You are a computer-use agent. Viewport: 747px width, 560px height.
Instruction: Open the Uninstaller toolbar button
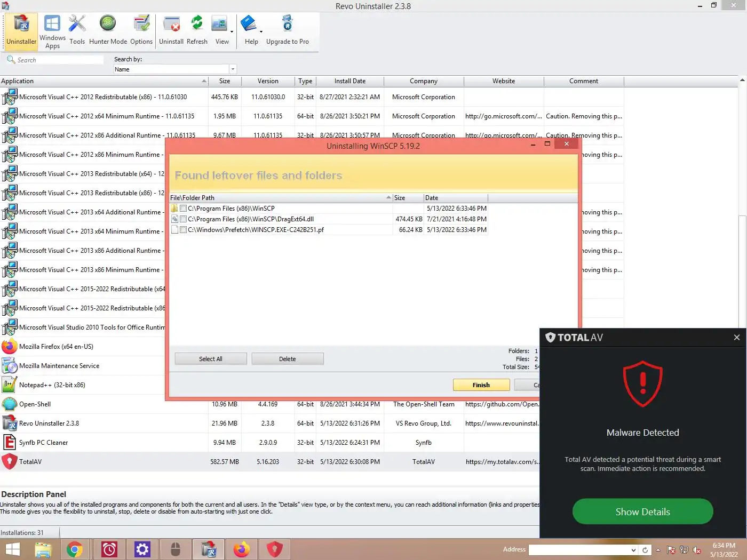point(21,31)
